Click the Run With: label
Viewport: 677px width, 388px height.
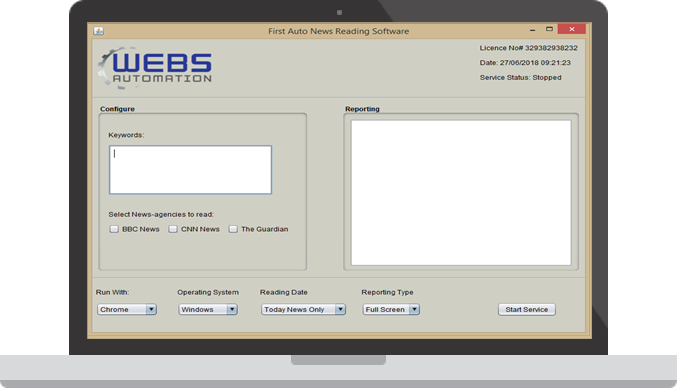(x=112, y=292)
